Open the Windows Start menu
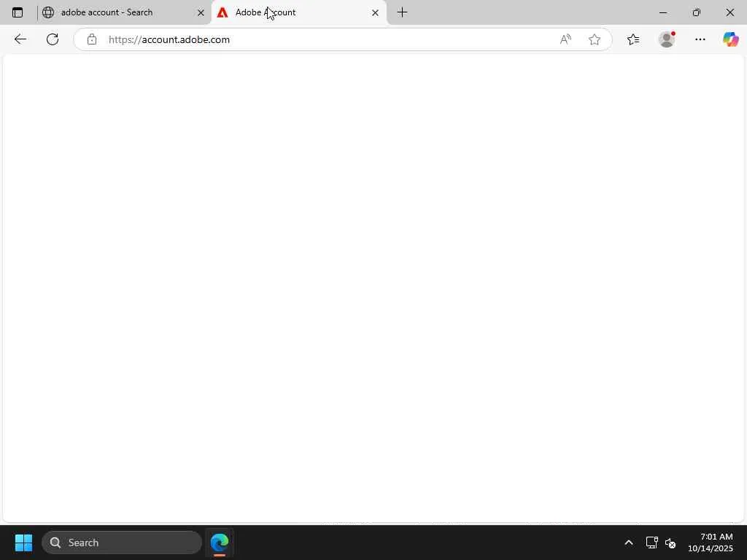Image resolution: width=747 pixels, height=560 pixels. point(23,542)
